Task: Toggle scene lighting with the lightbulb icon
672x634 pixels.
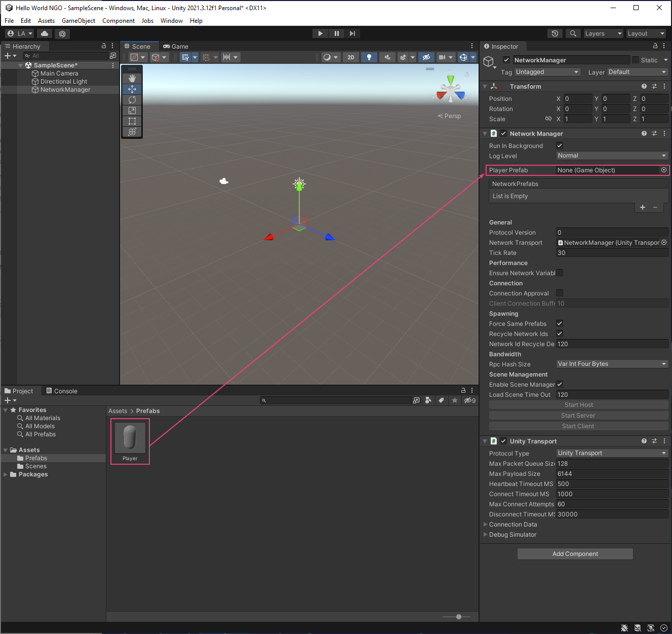Action: point(369,57)
